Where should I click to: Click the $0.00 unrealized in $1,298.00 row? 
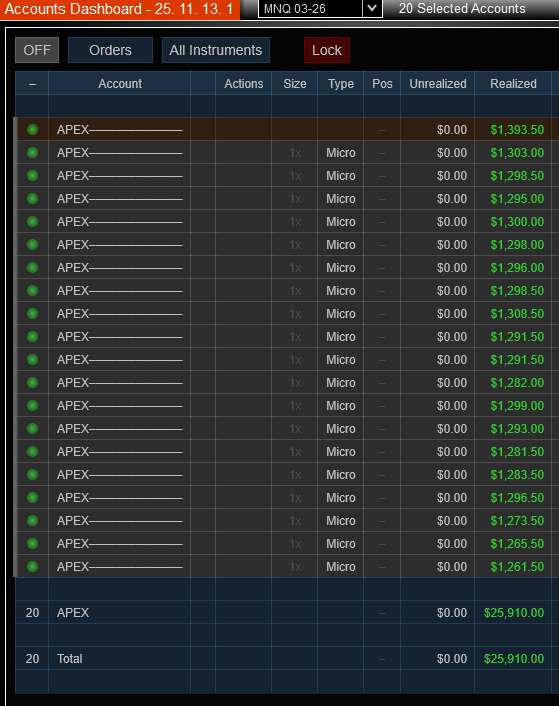point(452,244)
